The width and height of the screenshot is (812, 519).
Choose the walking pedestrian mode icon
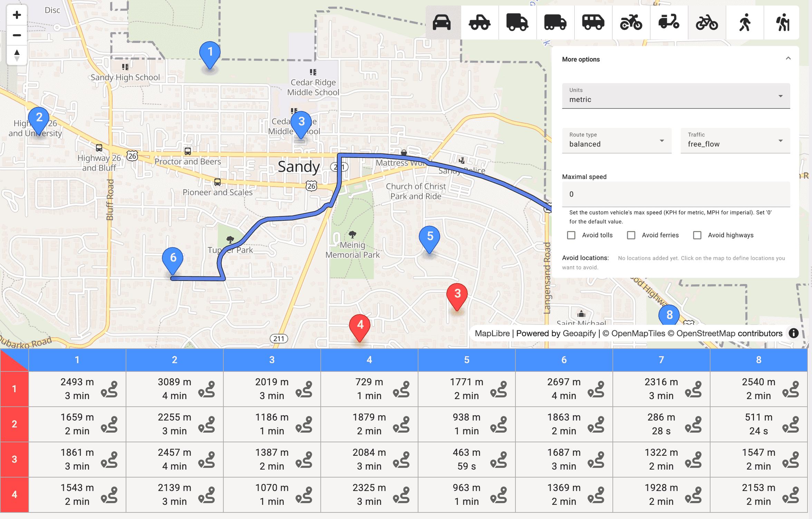745,23
